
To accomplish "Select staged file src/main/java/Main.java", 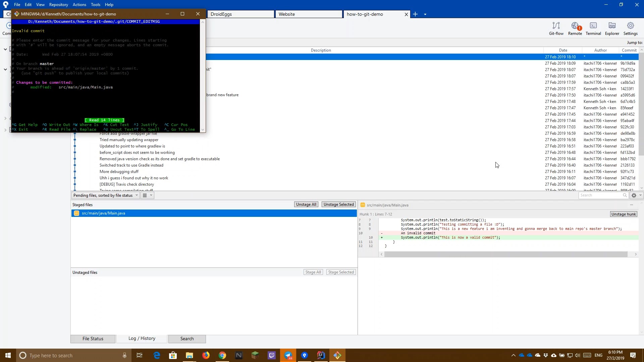I will click(103, 213).
